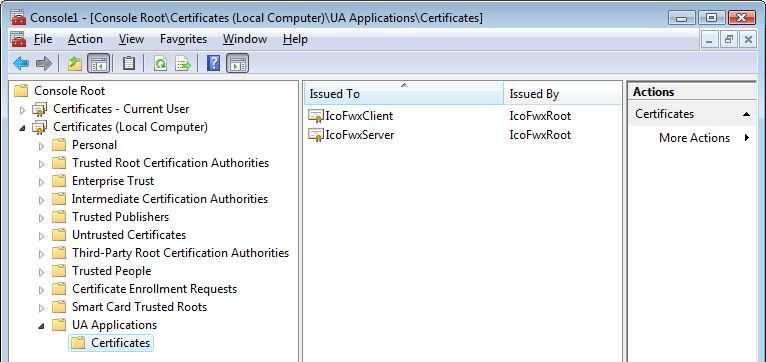The height and width of the screenshot is (362, 766).
Task: Collapse Certificates section in Actions pane
Action: point(746,114)
